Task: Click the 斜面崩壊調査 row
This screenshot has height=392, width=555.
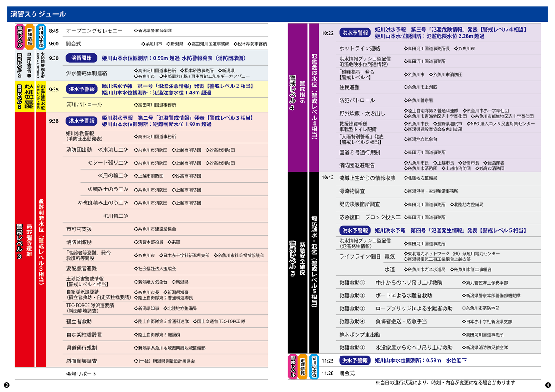Action: 165,361
